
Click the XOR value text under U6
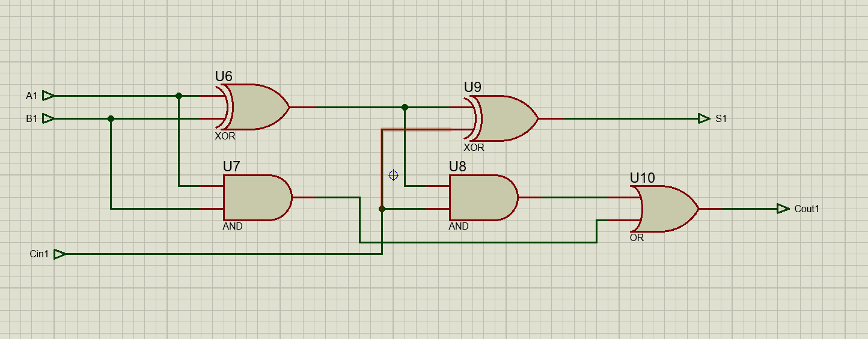click(x=225, y=136)
